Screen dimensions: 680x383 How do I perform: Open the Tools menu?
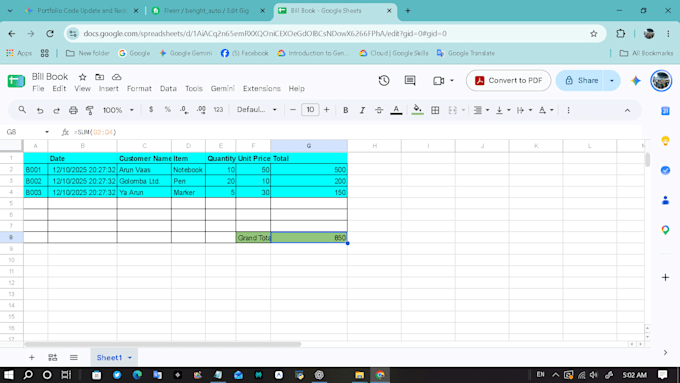click(194, 88)
